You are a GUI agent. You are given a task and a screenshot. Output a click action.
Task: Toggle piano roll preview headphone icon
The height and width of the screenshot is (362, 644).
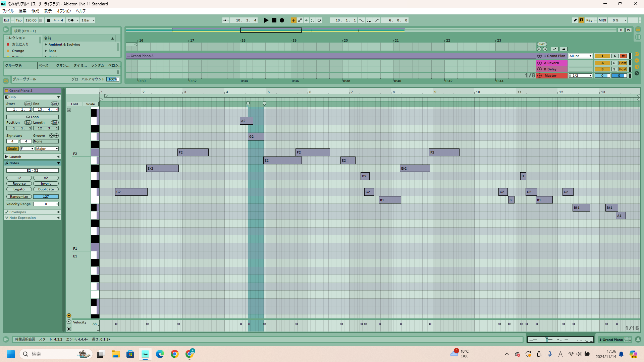tap(69, 110)
